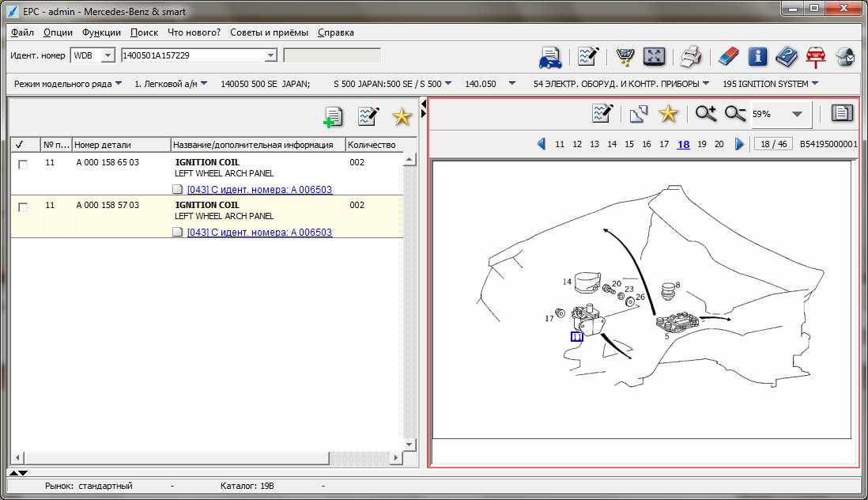This screenshot has width=868, height=500.
Task: Click the document panel icon beside the zoom box
Action: tap(841, 113)
